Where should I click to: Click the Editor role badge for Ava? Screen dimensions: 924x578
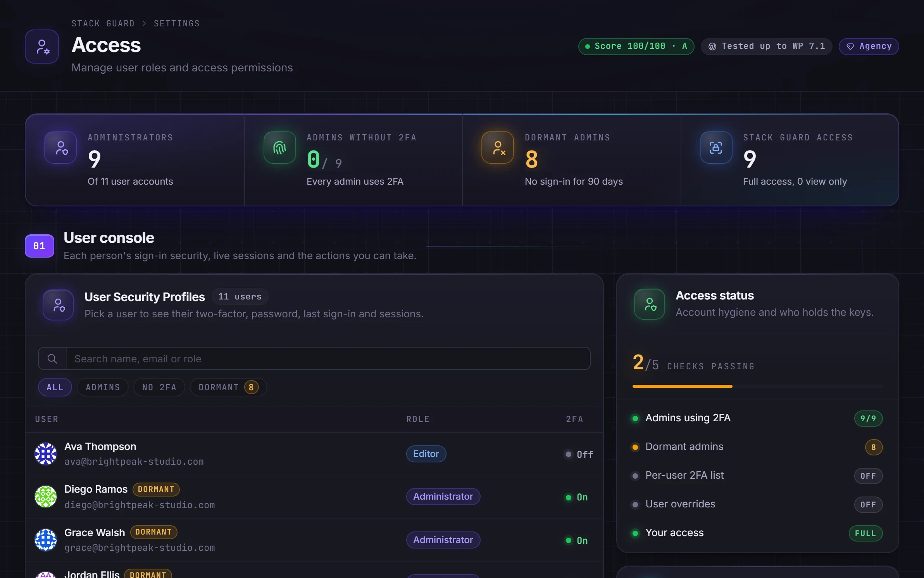426,454
